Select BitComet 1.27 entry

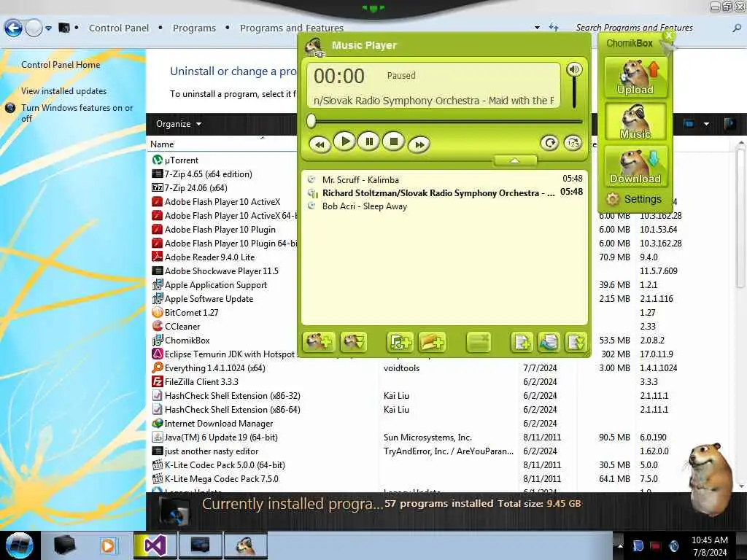192,312
